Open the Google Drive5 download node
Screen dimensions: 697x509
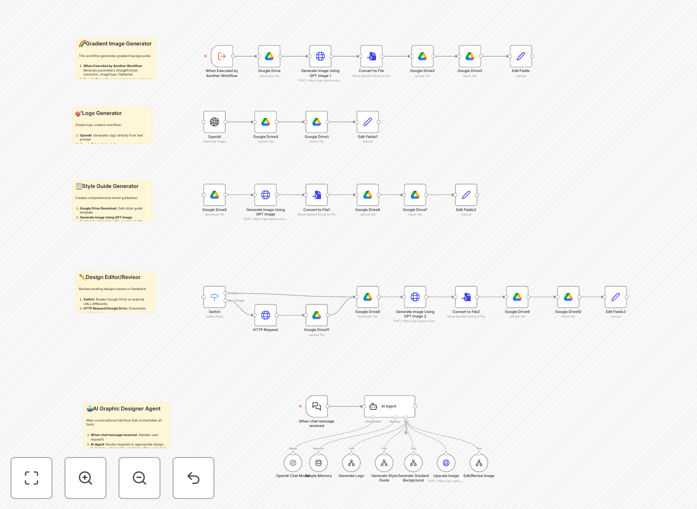(x=214, y=195)
